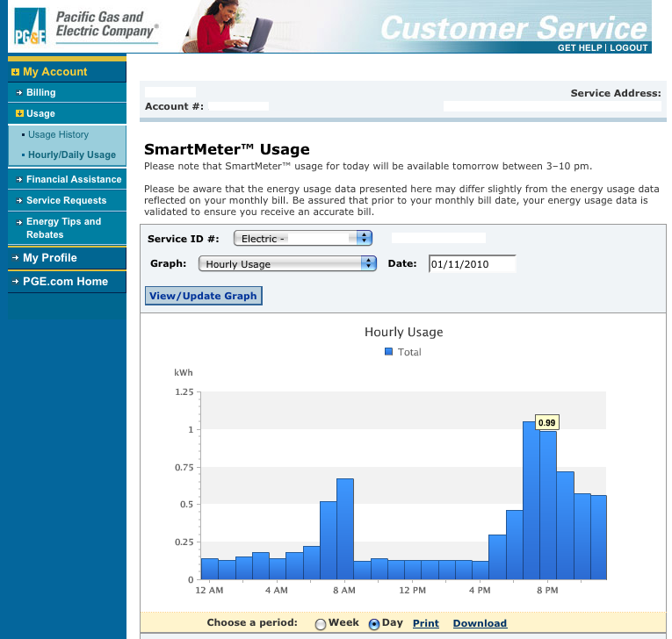This screenshot has height=639, width=672.
Task: Click the arrow icon beside My Profile
Action: (16, 258)
